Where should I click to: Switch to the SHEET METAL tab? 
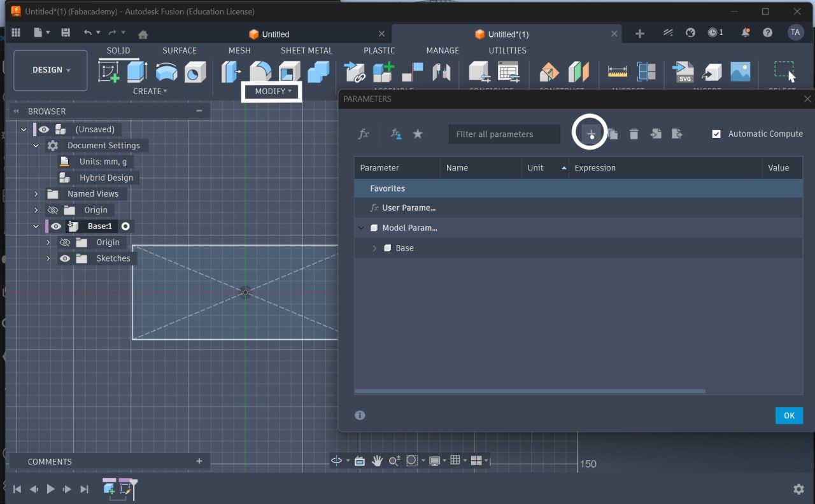pos(306,50)
